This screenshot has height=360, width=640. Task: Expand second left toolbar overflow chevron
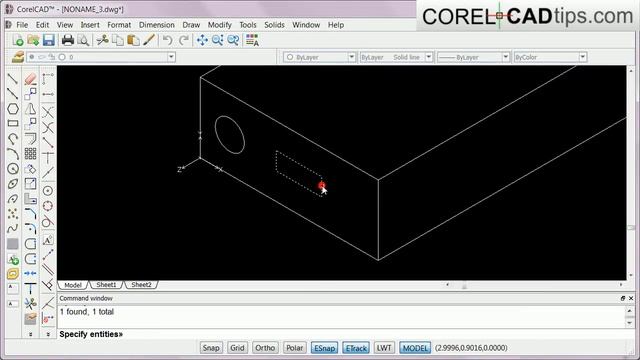(48, 334)
